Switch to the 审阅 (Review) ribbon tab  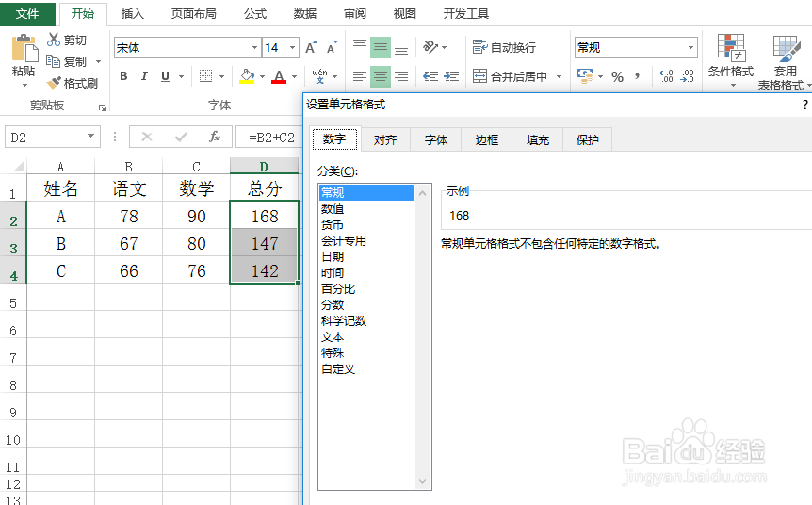(355, 14)
